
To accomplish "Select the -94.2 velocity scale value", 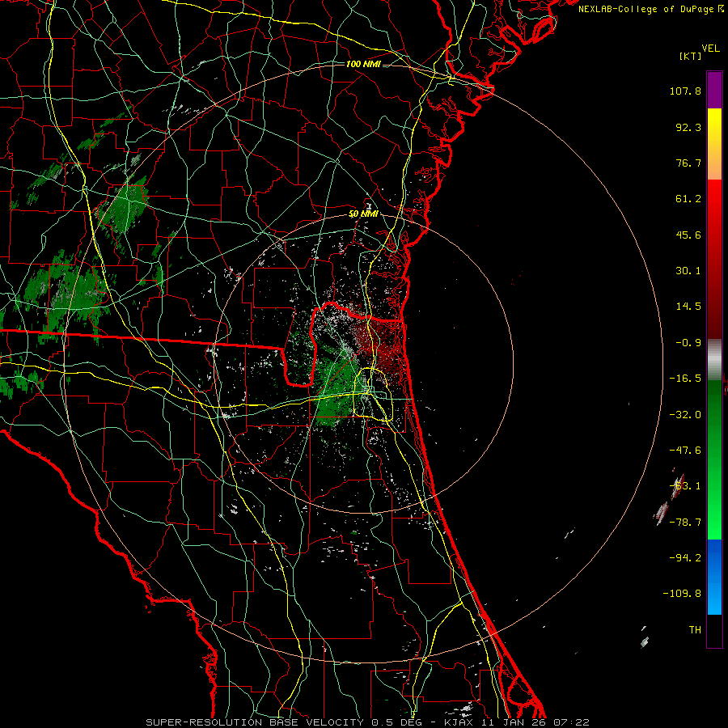I will pyautogui.click(x=685, y=558).
